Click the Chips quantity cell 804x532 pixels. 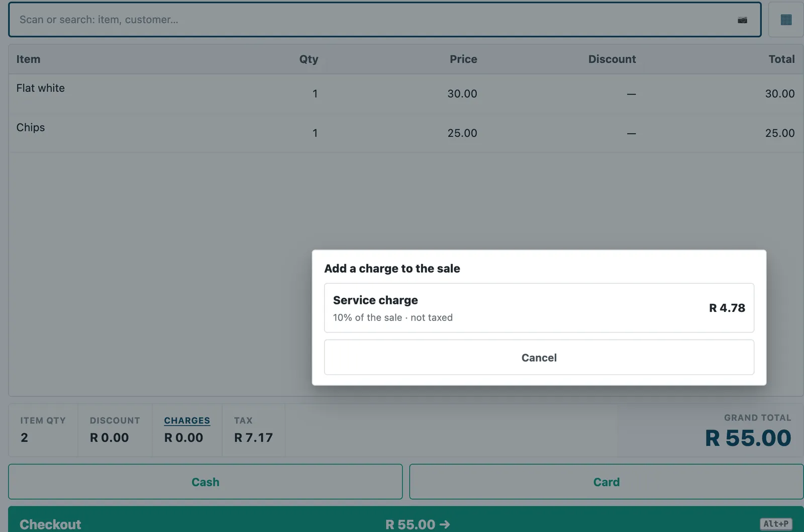(315, 133)
